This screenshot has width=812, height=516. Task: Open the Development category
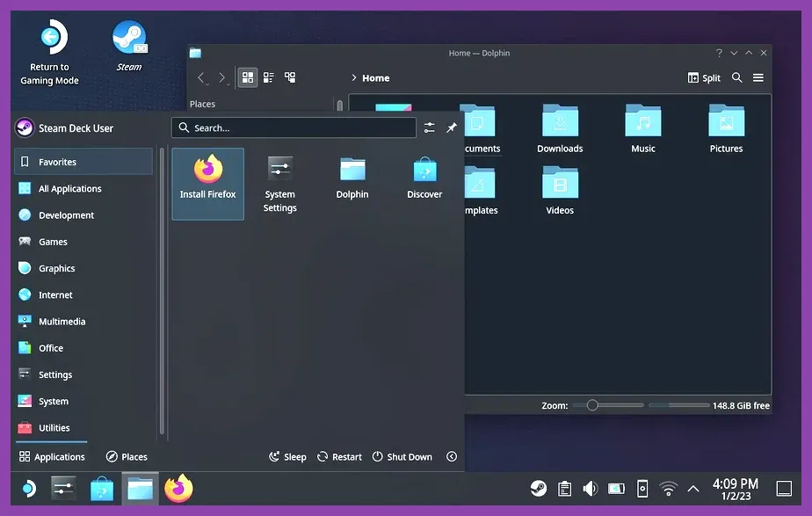83,215
